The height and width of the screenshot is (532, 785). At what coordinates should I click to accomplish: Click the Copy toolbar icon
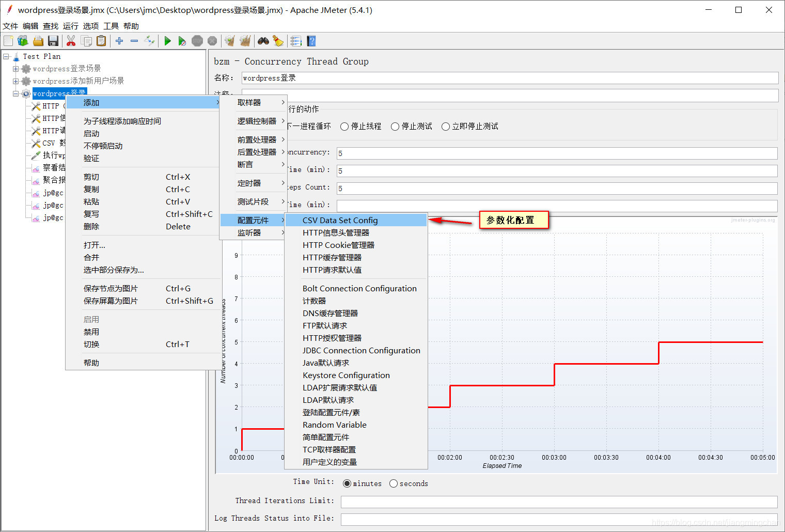86,41
